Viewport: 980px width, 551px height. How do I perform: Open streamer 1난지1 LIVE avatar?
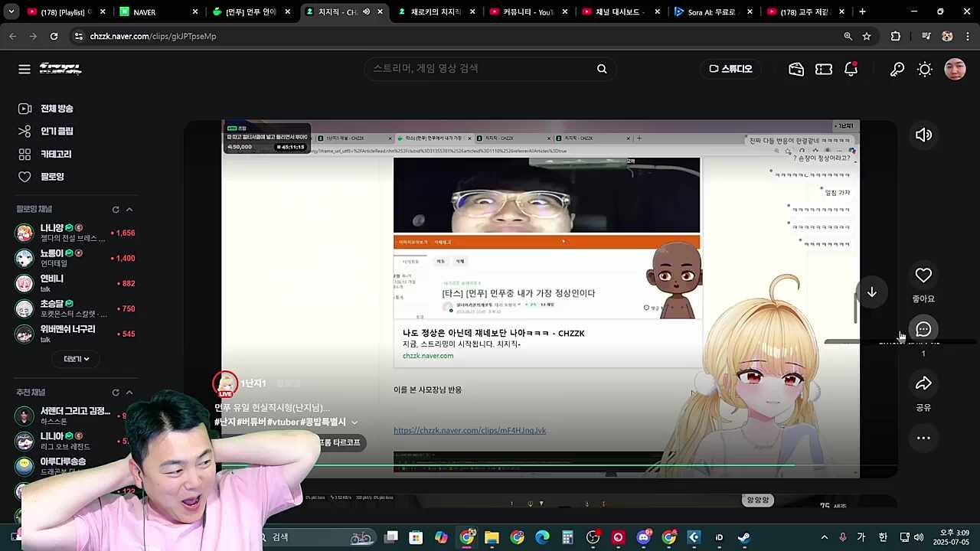tap(225, 384)
